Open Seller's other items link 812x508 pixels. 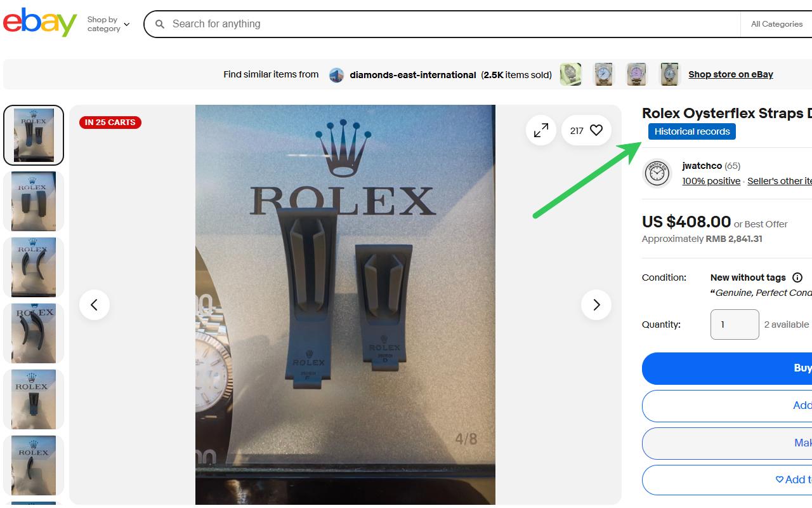780,181
